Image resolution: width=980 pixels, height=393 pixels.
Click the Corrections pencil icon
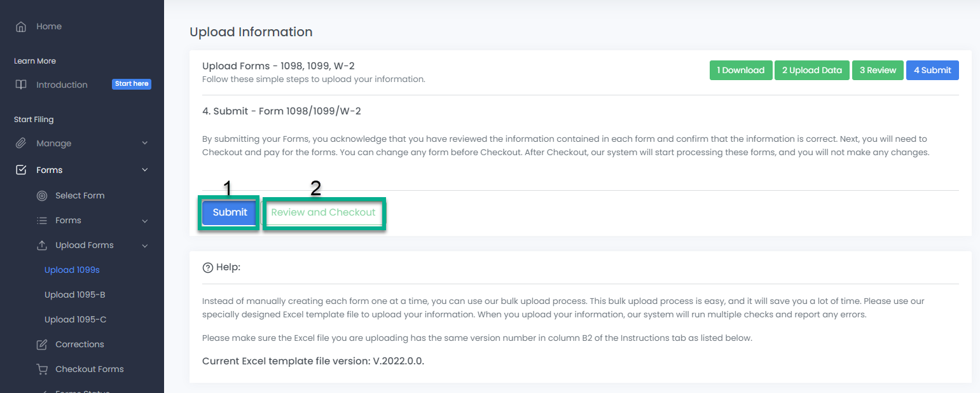click(42, 345)
